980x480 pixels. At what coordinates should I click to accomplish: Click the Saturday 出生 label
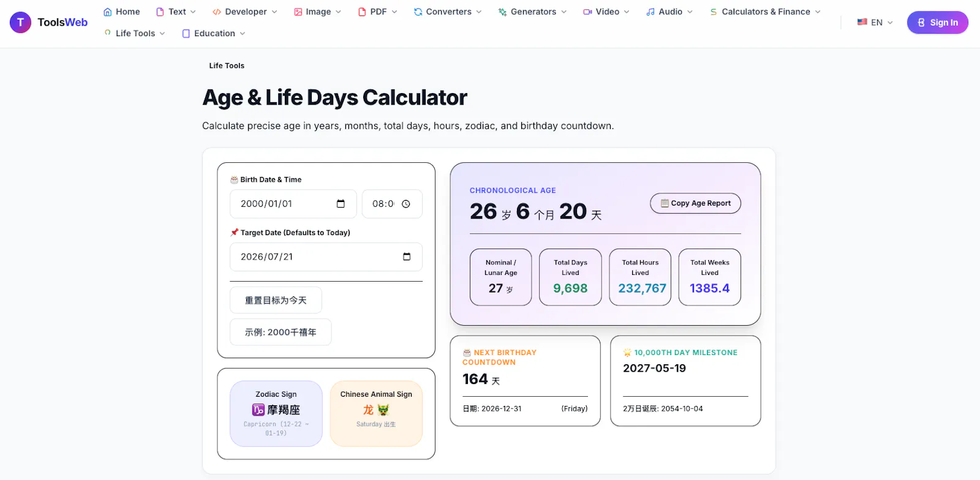[x=376, y=424]
